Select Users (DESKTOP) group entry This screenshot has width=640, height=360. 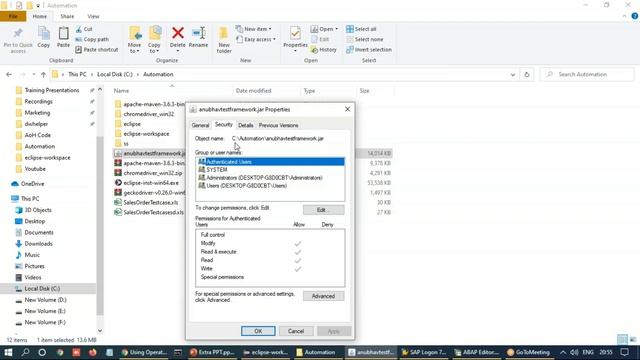tap(271, 186)
